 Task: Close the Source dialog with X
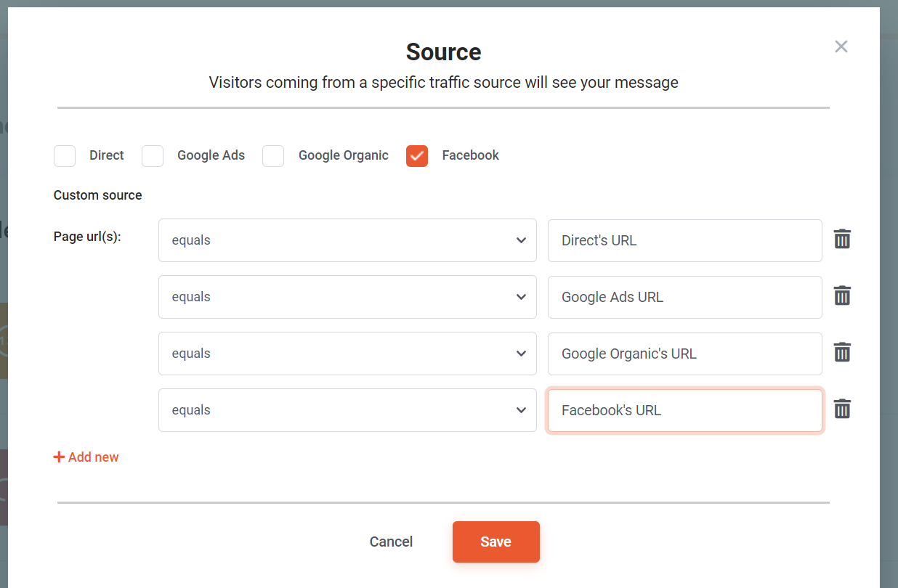[x=841, y=46]
